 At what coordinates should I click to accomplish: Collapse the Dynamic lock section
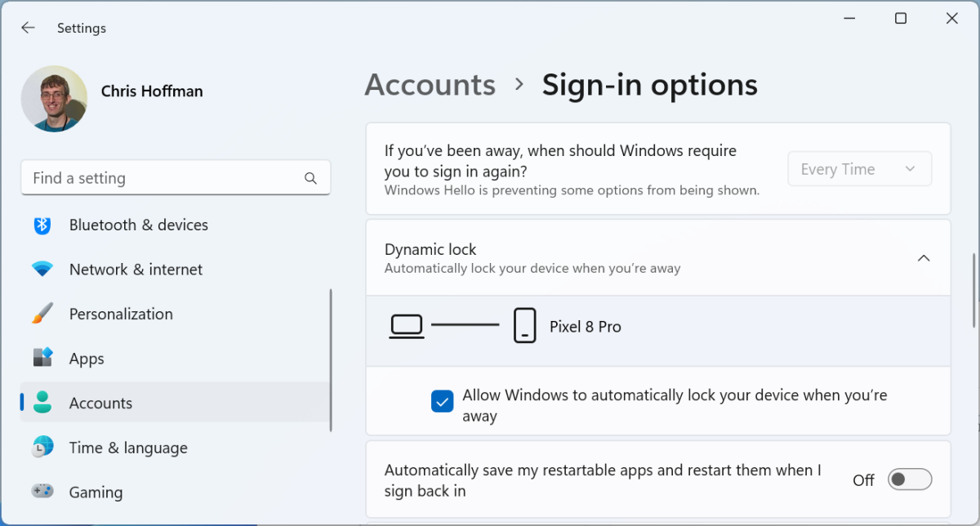924,258
